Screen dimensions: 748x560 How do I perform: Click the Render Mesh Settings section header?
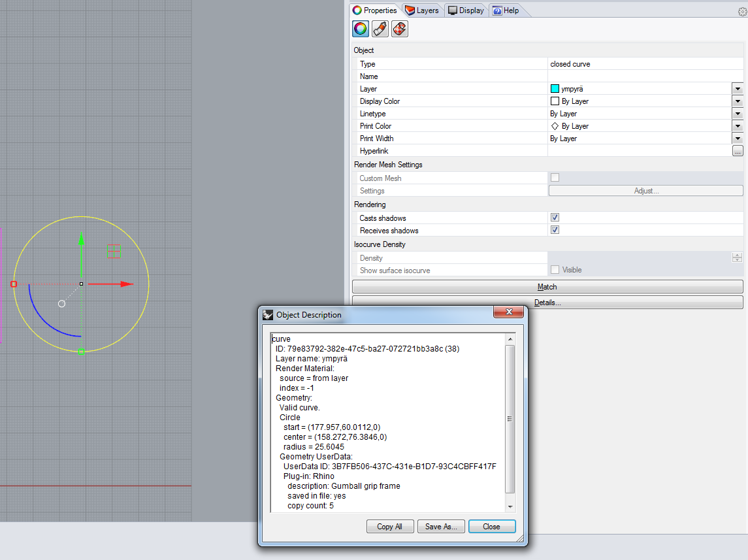pyautogui.click(x=388, y=165)
